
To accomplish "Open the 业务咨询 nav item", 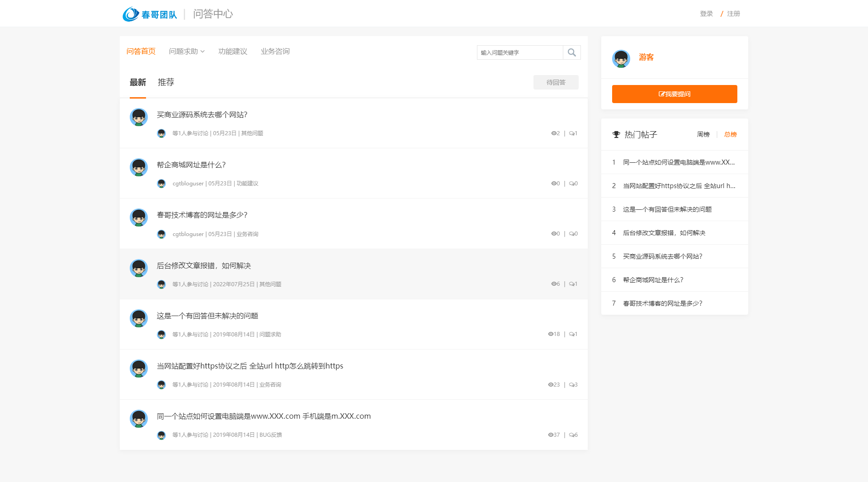I will [x=275, y=52].
